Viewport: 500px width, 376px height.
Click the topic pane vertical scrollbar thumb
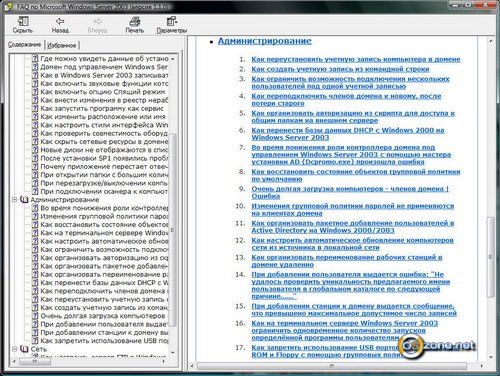pyautogui.click(x=490, y=257)
